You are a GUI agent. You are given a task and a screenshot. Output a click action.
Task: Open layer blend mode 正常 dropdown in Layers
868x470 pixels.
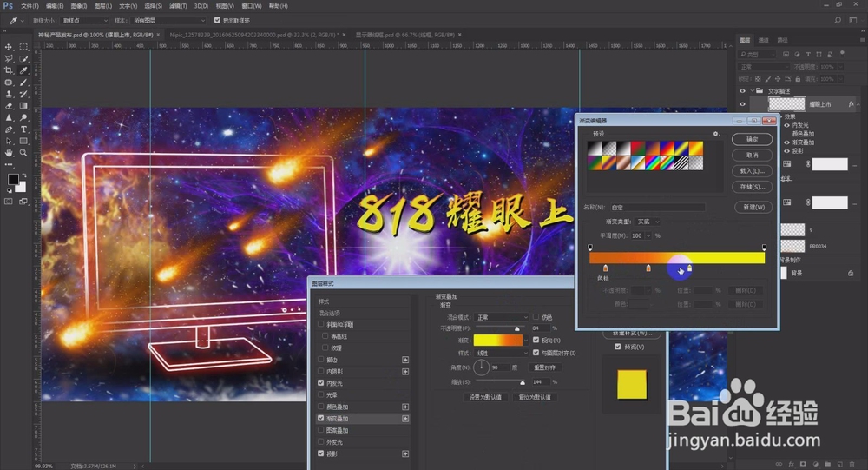pyautogui.click(x=764, y=67)
